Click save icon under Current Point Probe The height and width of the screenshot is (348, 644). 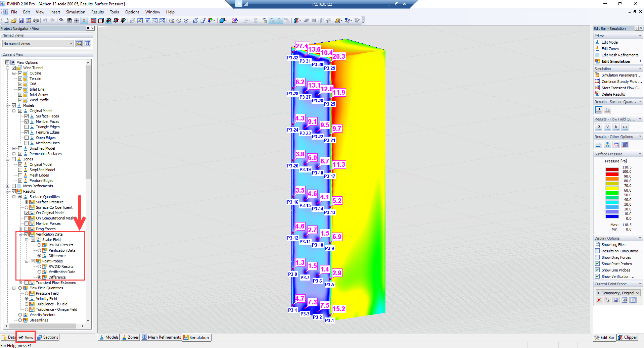(616, 300)
